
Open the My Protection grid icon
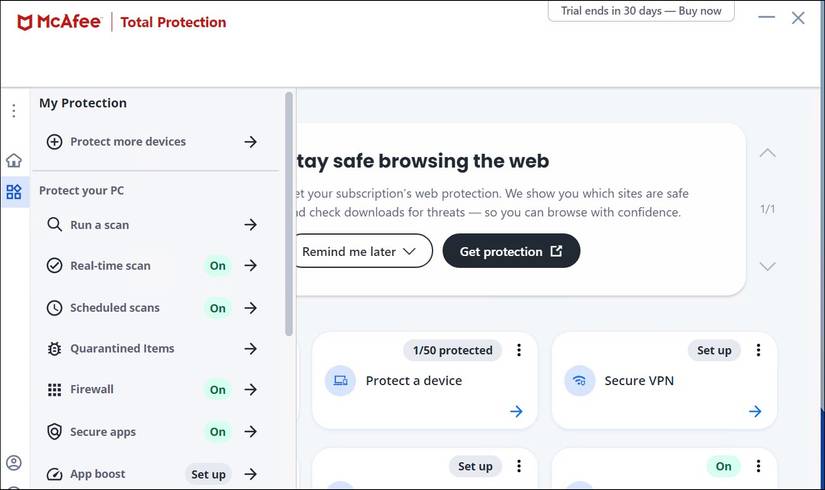click(x=14, y=192)
